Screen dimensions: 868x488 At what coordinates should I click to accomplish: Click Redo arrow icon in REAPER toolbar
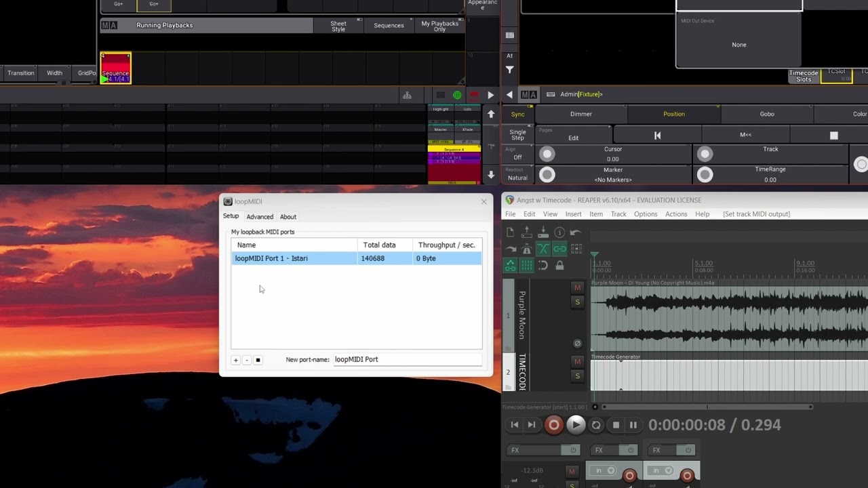[511, 249]
